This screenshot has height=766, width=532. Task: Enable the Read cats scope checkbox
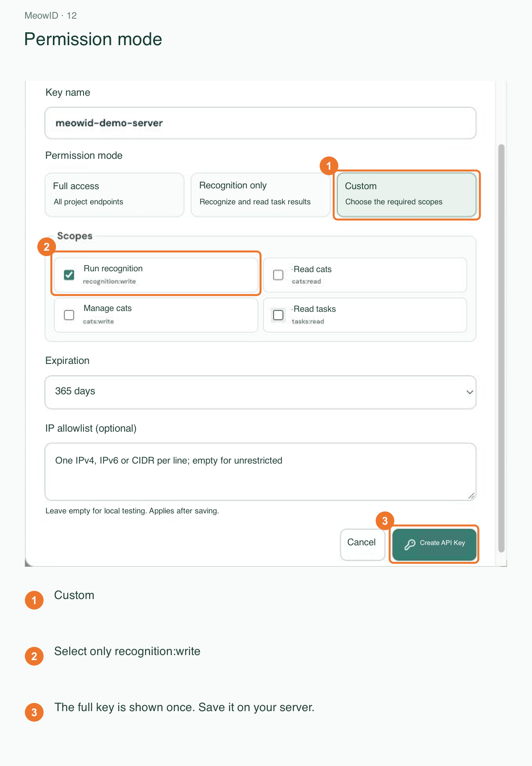(278, 275)
